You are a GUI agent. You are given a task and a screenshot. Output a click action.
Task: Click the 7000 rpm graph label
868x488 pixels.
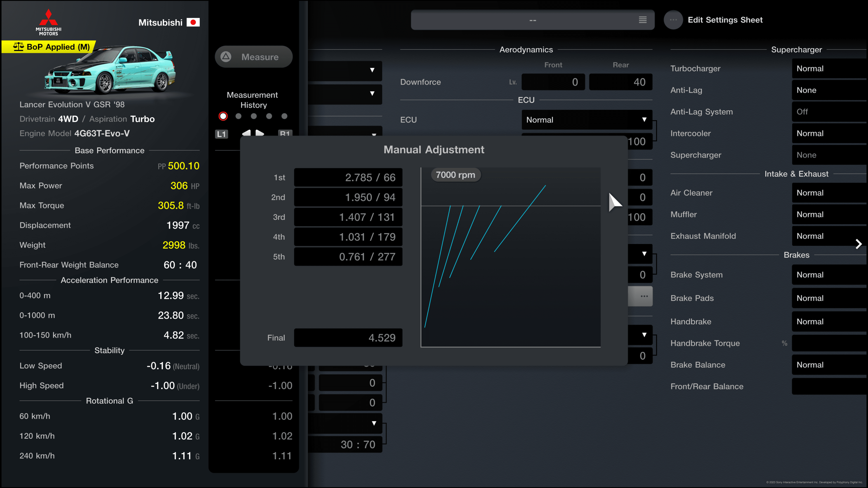click(455, 175)
